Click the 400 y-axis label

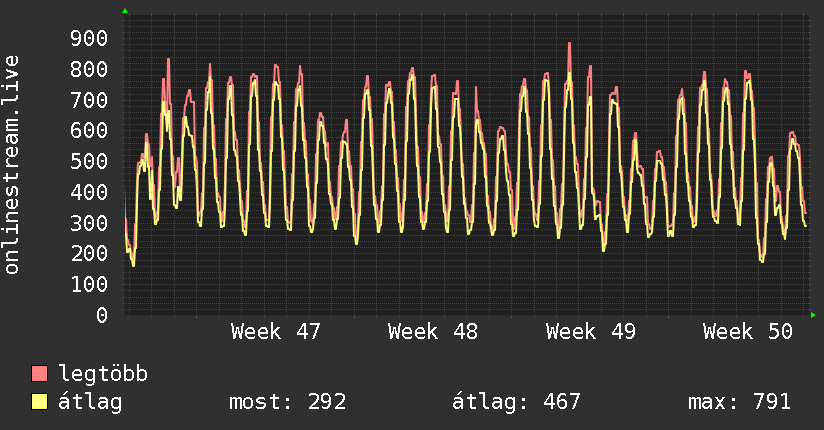click(89, 192)
